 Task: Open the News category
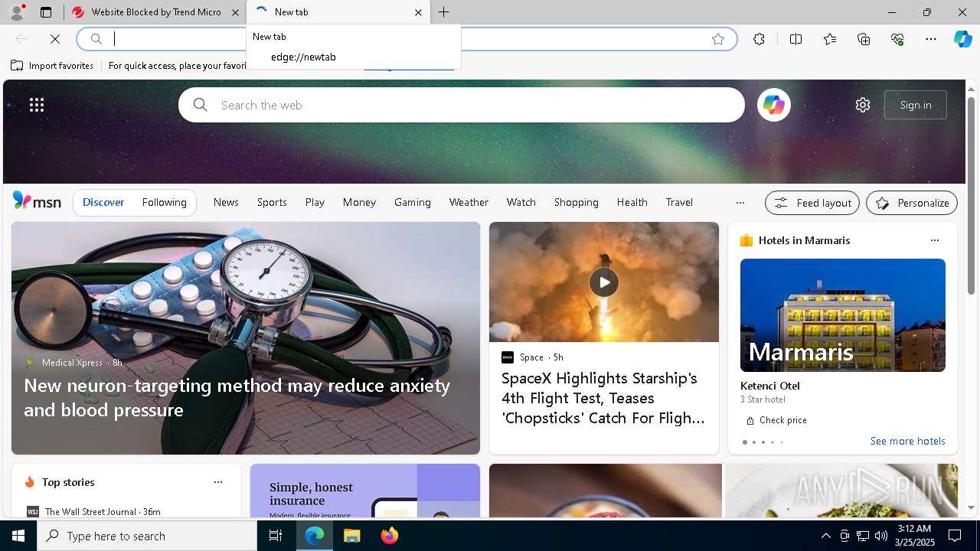click(x=226, y=202)
